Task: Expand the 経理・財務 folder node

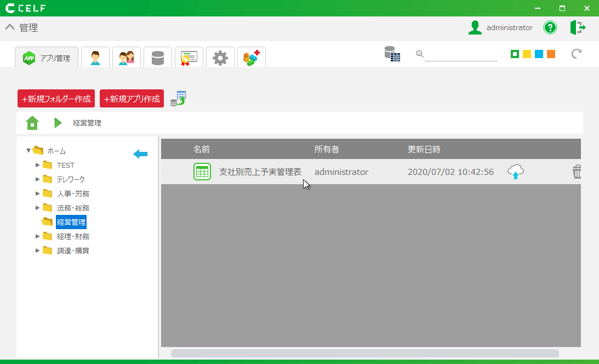Action: click(x=37, y=236)
